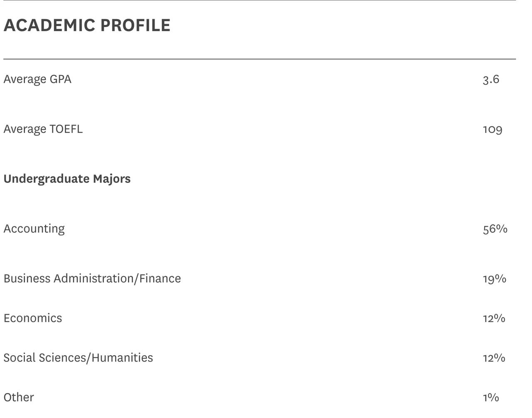Image resolution: width=532 pixels, height=418 pixels.
Task: Select the 109 TOEFL score value
Action: (x=493, y=129)
